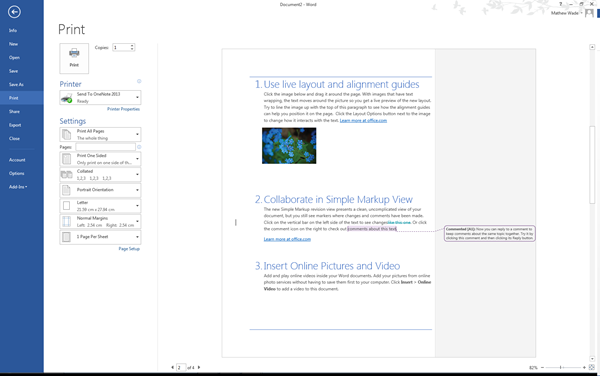
Task: Open Word Options
Action: click(16, 173)
